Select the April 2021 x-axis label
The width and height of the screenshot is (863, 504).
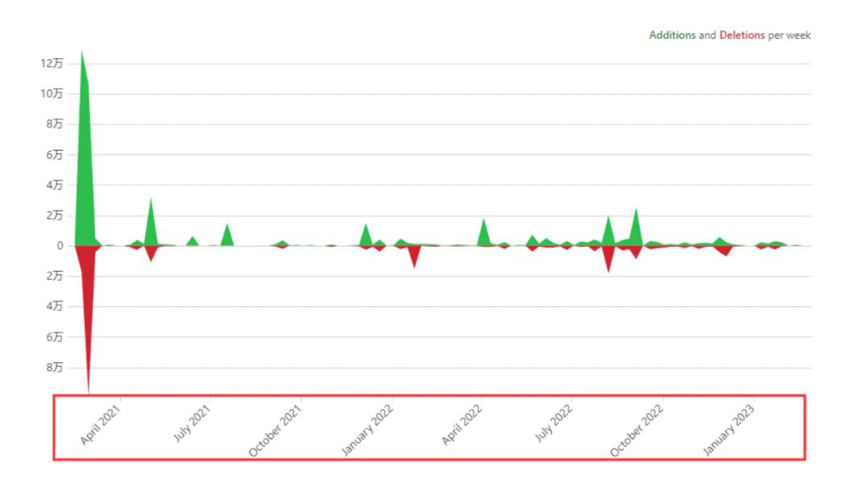pyautogui.click(x=101, y=425)
